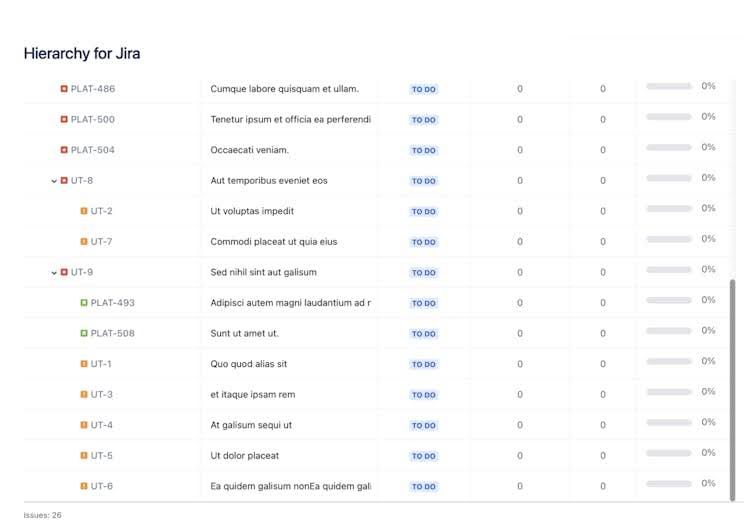This screenshot has height=525, width=752.
Task: Open the PLAT-508 issue link
Action: pos(112,333)
